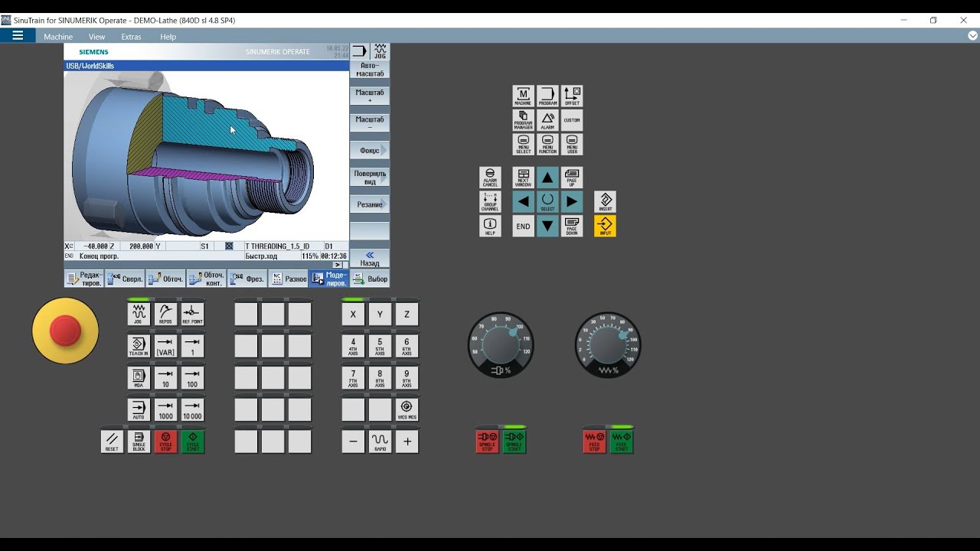The width and height of the screenshot is (980, 551).
Task: Click the SELECT key between arrows
Action: click(x=547, y=202)
